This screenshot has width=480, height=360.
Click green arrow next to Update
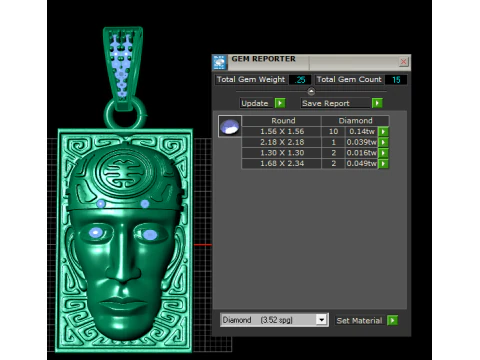[x=280, y=103]
